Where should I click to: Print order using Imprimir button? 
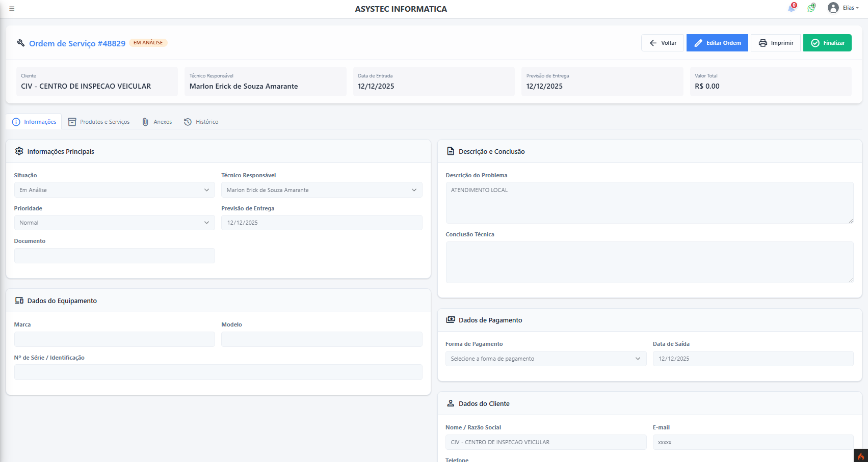775,43
